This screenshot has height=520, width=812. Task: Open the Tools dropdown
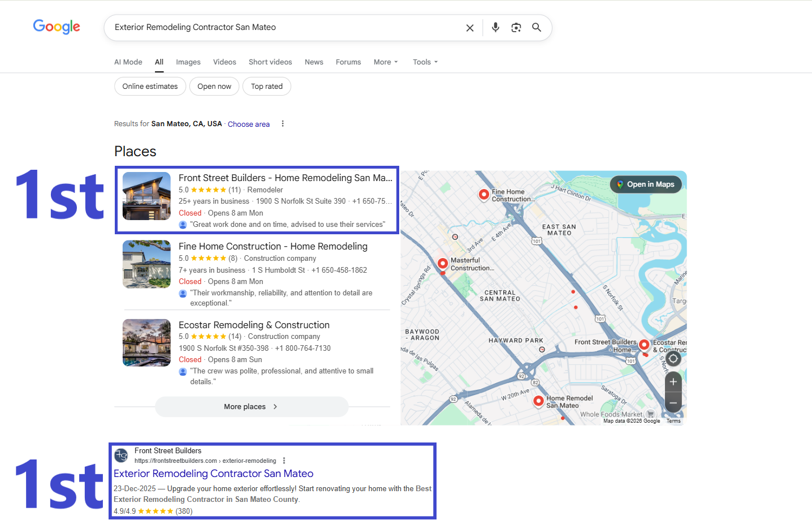(x=425, y=62)
